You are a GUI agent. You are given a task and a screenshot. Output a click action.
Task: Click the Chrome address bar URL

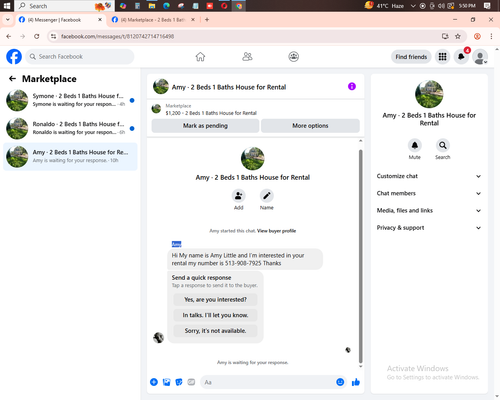click(x=117, y=36)
